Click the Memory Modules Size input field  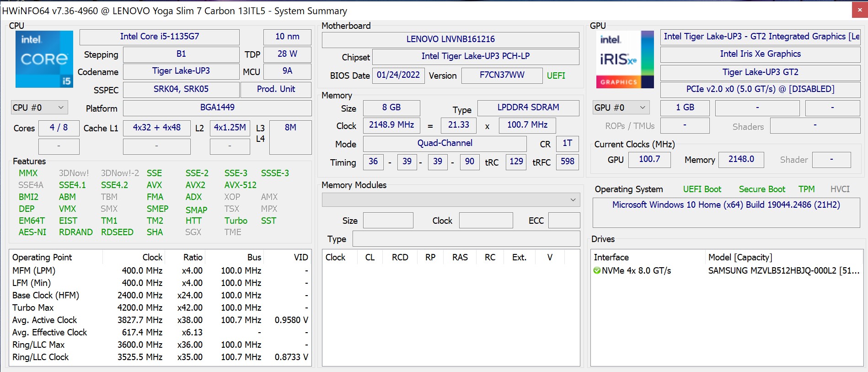(x=388, y=221)
